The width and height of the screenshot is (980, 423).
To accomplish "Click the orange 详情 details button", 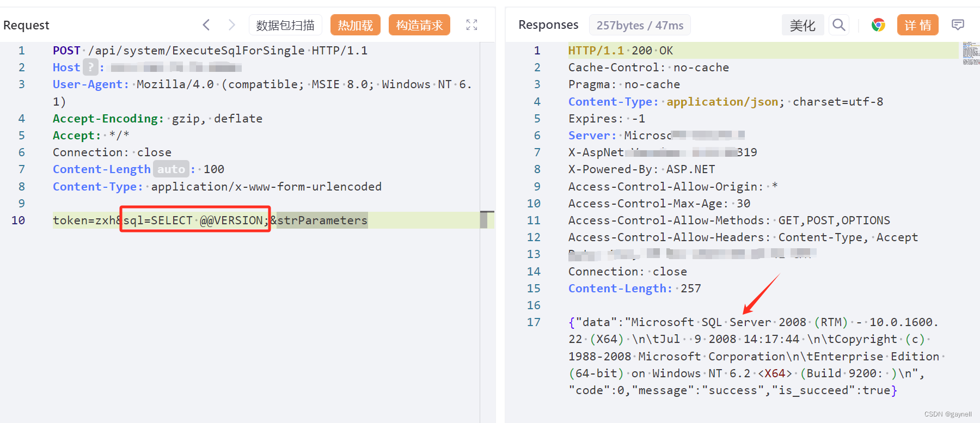I will 918,25.
